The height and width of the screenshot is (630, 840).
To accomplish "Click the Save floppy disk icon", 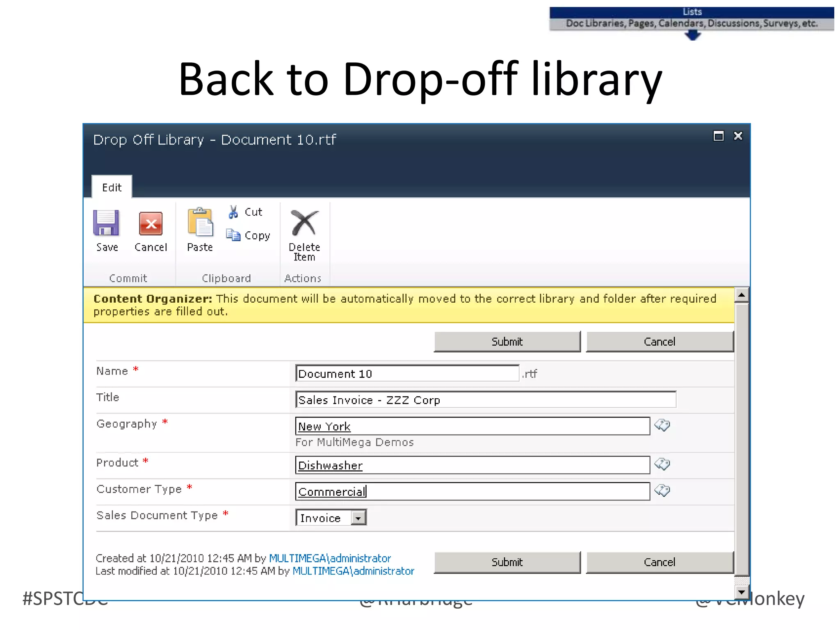I will pos(106,224).
